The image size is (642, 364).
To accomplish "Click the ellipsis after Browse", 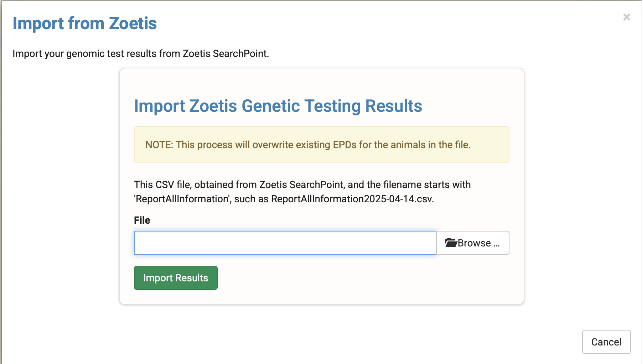I will (x=497, y=244).
